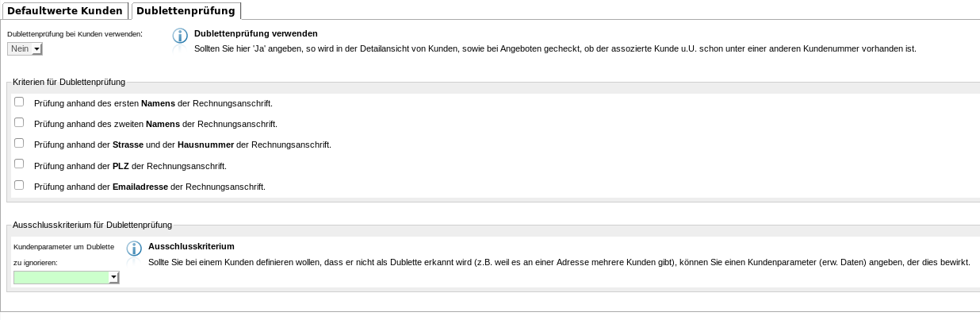Enable the PLZ duplicate check
980x320 pixels.
19,164
